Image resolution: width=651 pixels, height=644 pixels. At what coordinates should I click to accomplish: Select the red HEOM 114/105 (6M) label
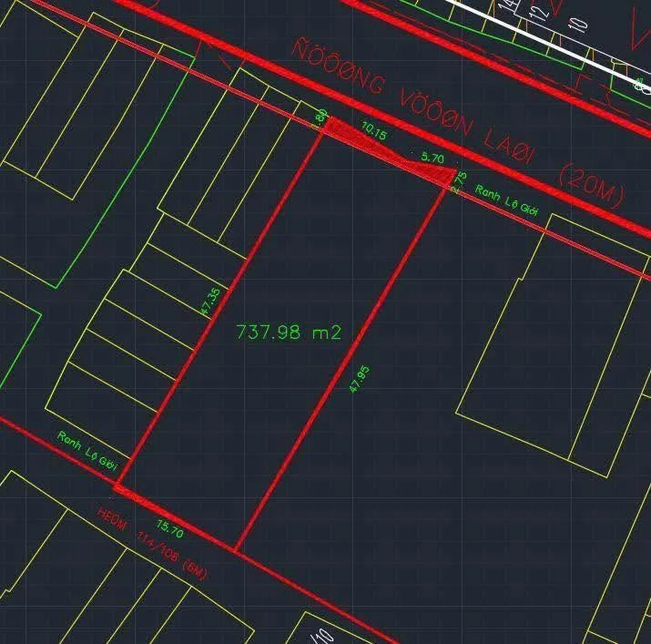tap(152, 544)
